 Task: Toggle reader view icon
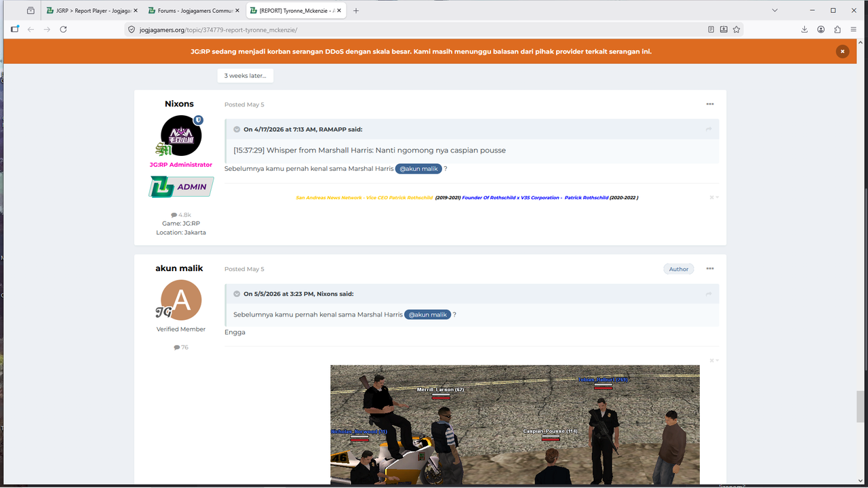[x=711, y=29]
